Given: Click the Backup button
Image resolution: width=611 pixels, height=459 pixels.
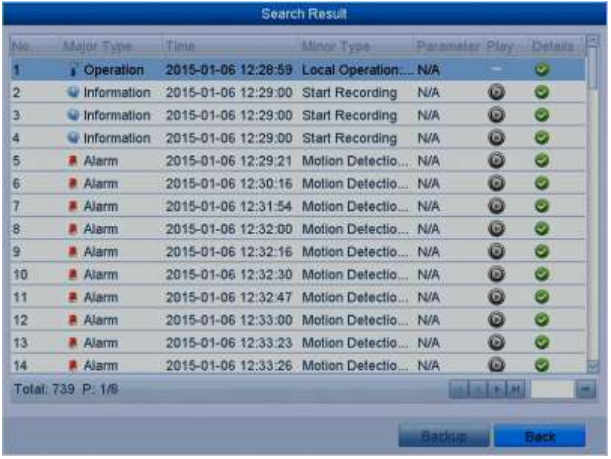Looking at the screenshot, I should [444, 436].
